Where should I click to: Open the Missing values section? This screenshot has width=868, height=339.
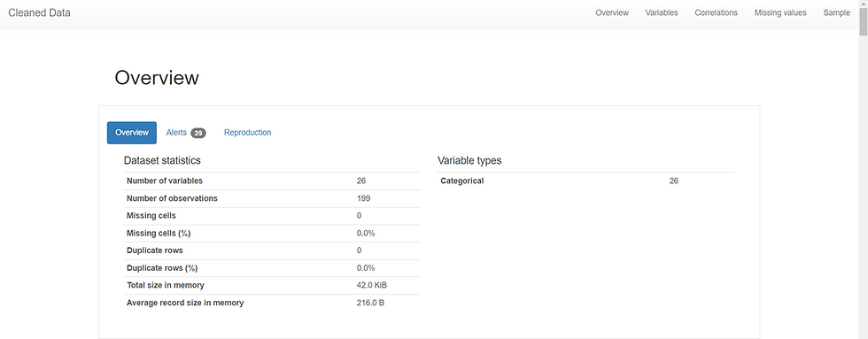point(780,12)
